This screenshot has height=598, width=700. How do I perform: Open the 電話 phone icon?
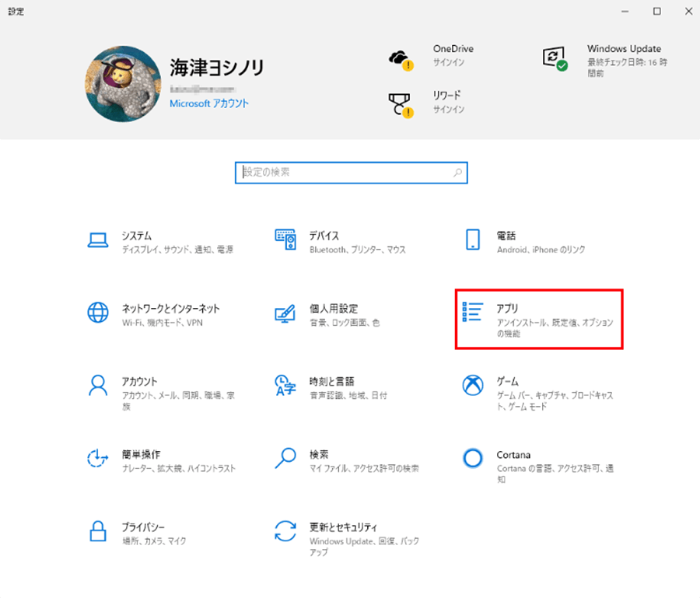[473, 240]
